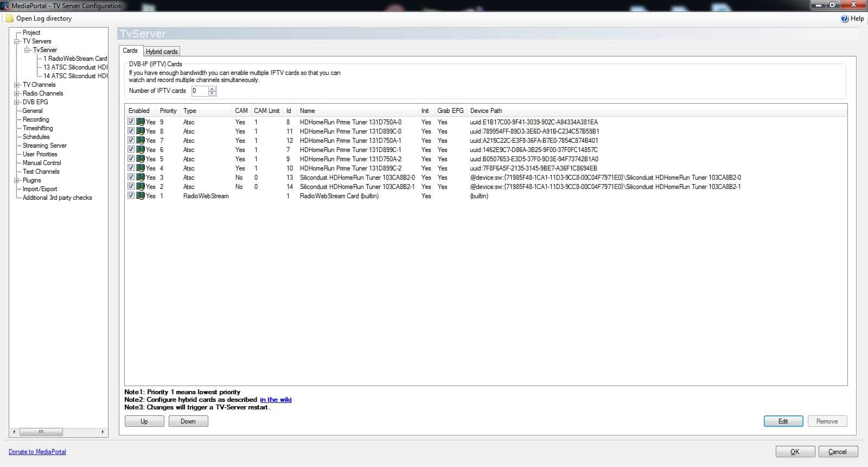Screen dimensions: 868x467
Task: Select the Cards tab
Action: pyautogui.click(x=130, y=51)
